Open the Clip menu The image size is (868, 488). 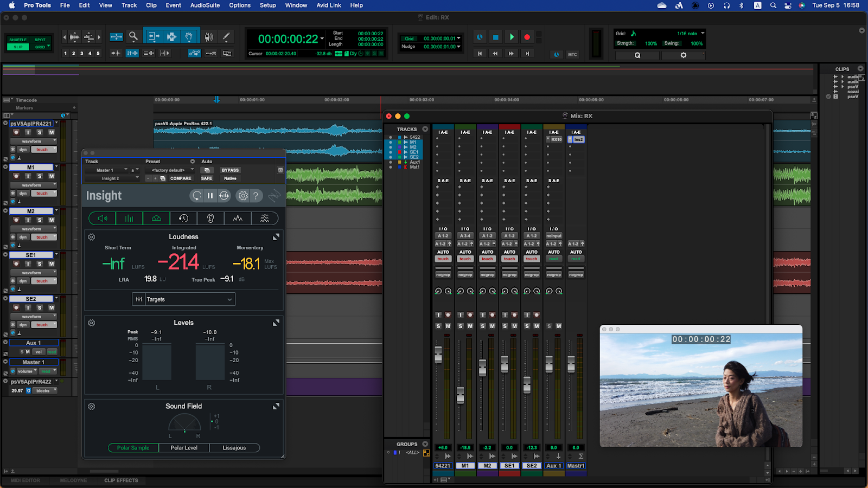(x=151, y=5)
